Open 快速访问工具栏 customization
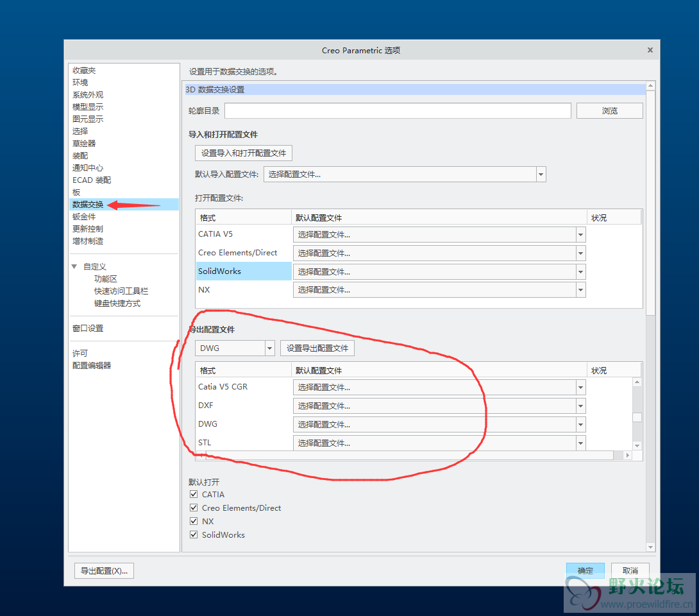Viewport: 699px width, 616px height. pyautogui.click(x=121, y=291)
